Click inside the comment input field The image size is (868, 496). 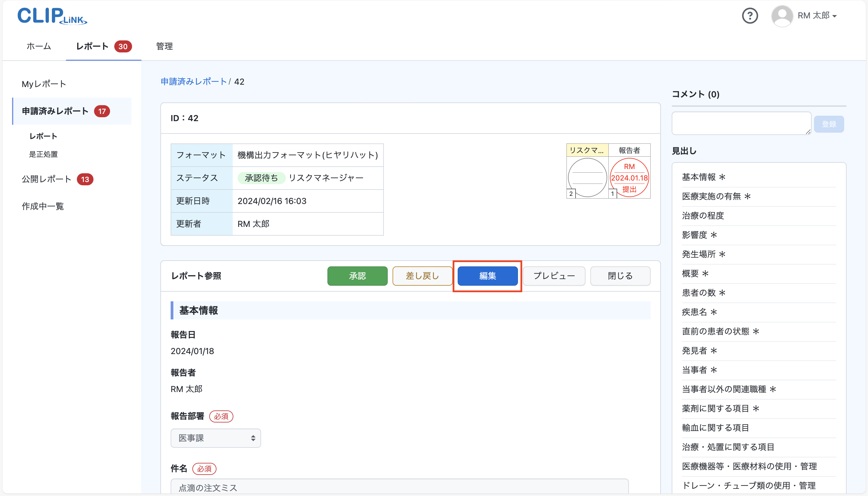[x=741, y=123]
